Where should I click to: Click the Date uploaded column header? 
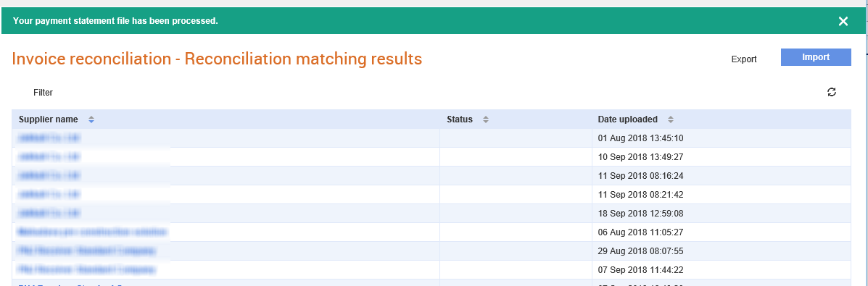click(628, 119)
